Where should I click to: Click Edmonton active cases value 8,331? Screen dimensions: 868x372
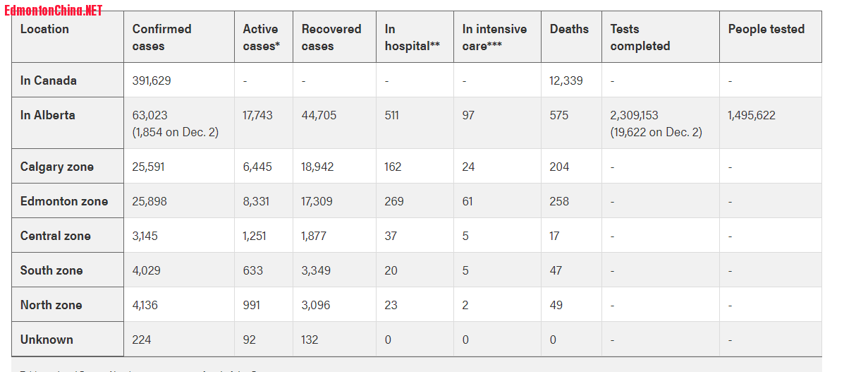(255, 201)
